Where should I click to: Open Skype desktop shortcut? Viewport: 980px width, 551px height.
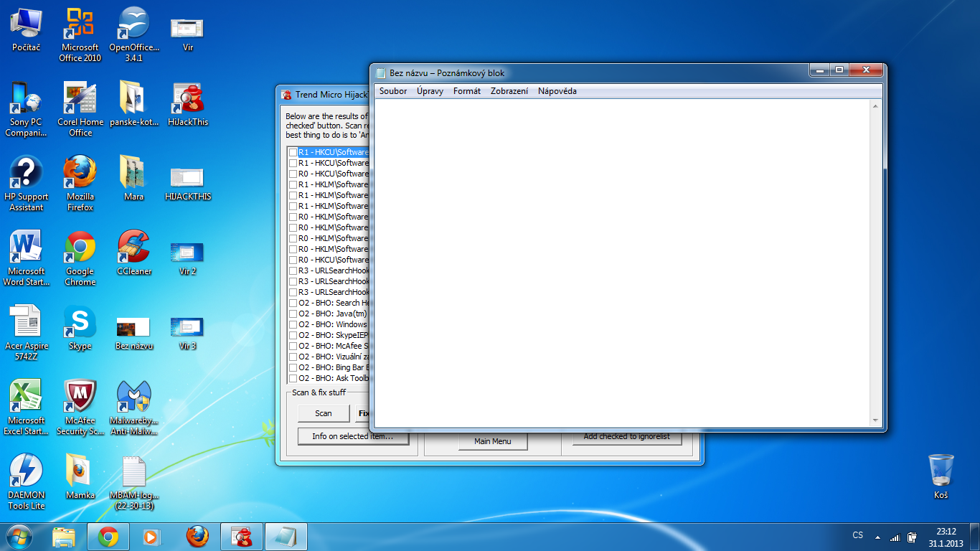[80, 322]
